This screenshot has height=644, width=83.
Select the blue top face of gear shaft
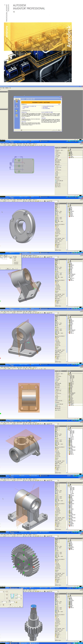(34, 606)
